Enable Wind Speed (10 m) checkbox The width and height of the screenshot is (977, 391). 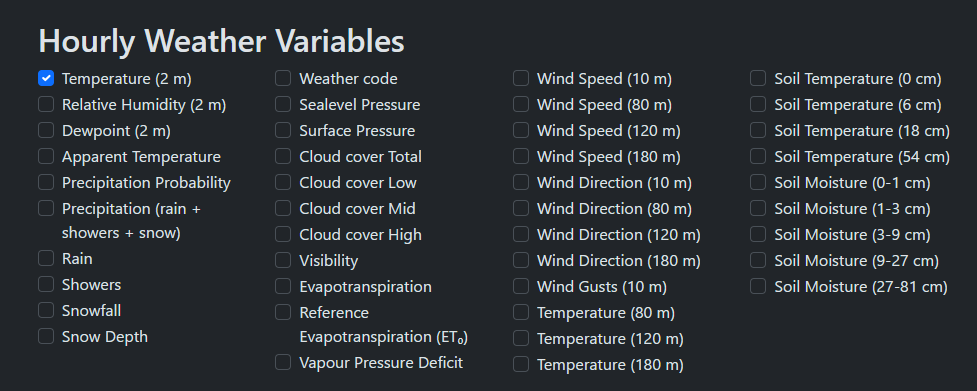pos(521,78)
